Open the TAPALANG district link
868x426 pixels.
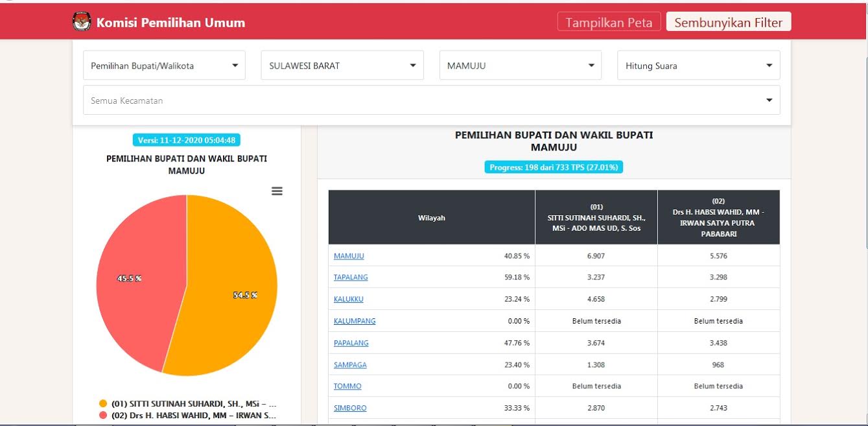[351, 278]
